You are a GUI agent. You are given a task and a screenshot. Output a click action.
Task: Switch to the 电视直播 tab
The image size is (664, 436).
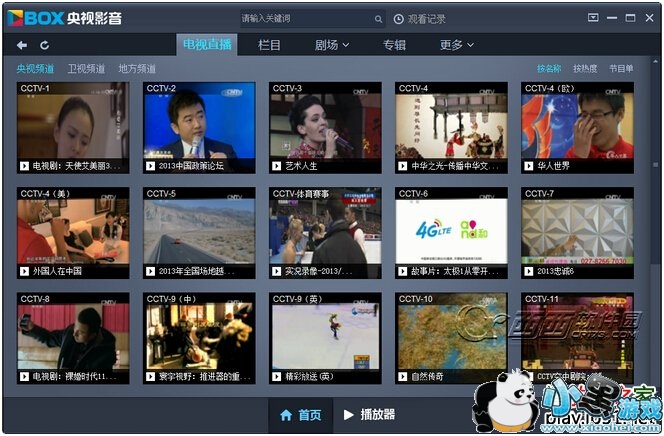(x=207, y=44)
